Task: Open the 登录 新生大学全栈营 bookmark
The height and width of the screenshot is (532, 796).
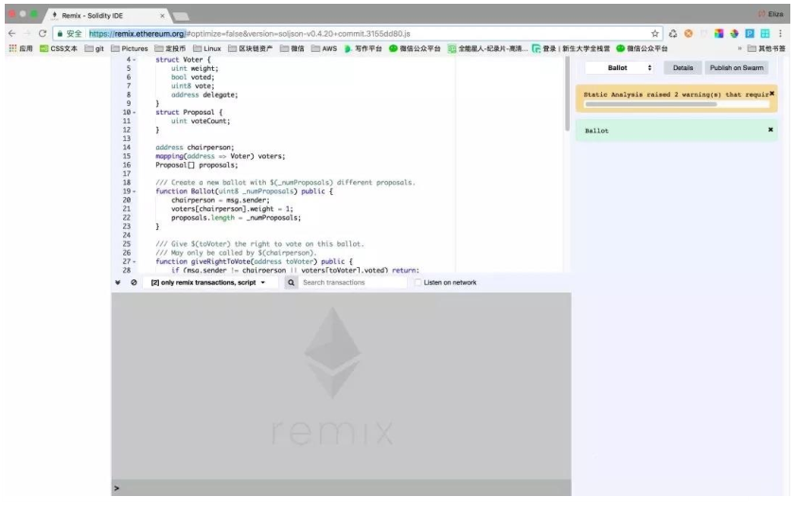Action: pos(571,48)
